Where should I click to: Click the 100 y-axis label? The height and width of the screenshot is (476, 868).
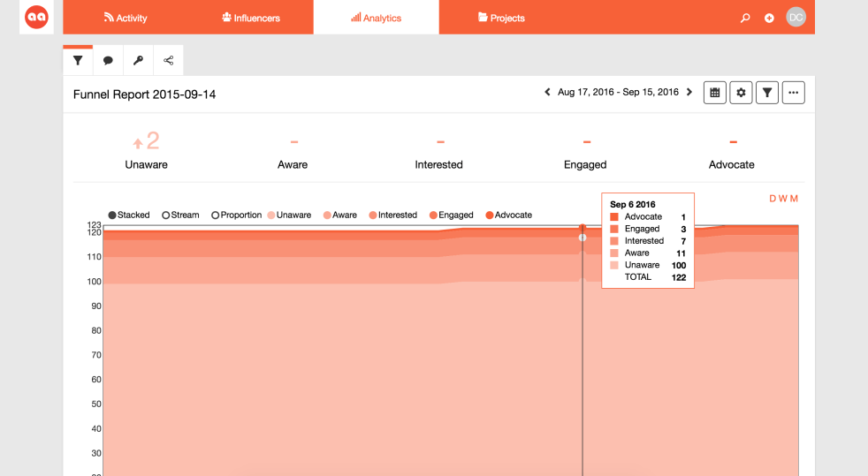pos(94,282)
